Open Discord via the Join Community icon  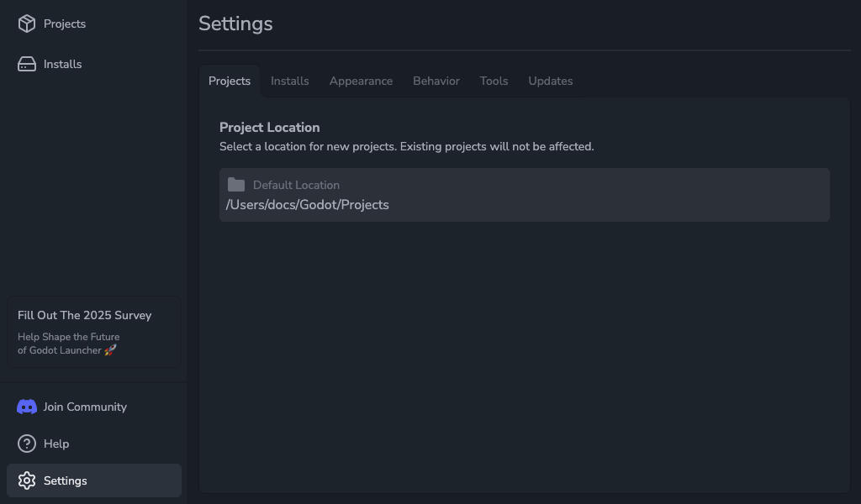[25, 407]
